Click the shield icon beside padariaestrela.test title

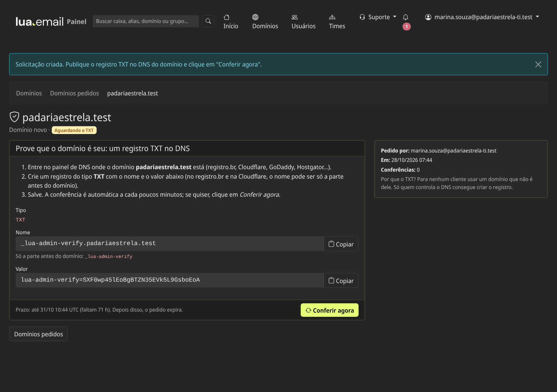click(x=14, y=117)
